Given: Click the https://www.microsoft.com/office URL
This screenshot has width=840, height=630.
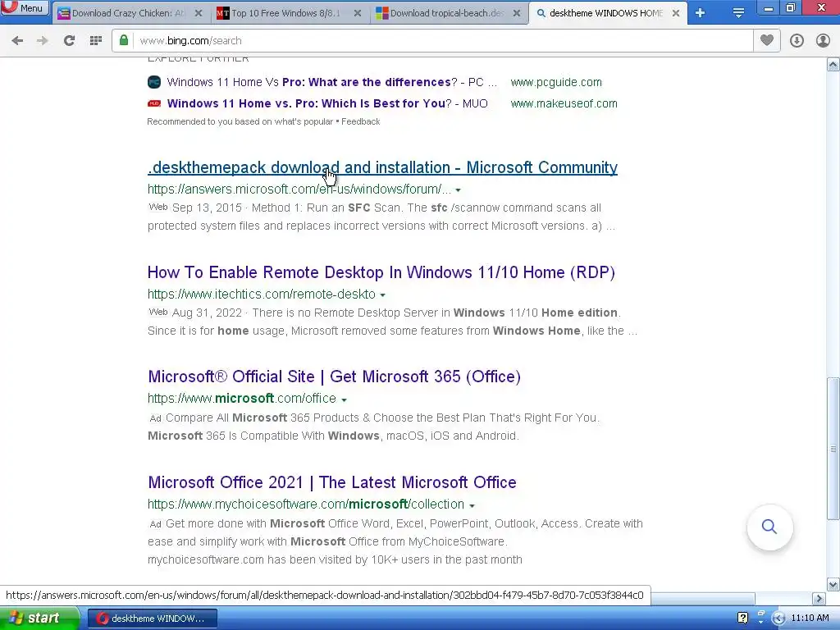Looking at the screenshot, I should (x=242, y=399).
